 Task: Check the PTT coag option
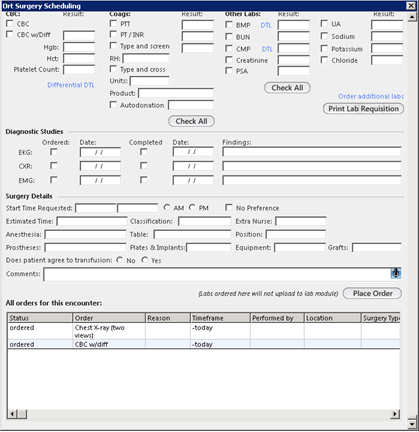(113, 23)
